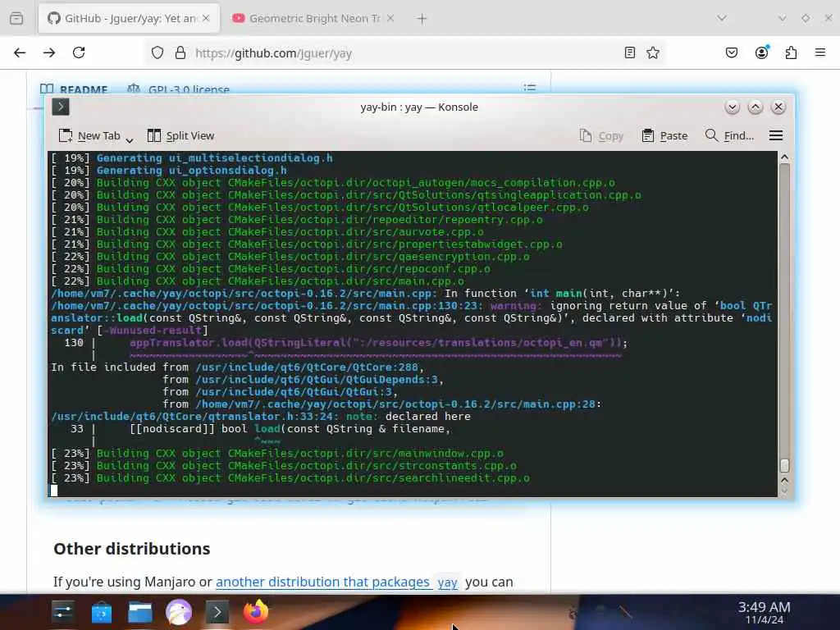Switch to the Geometric Bright Neon tab

[313, 18]
